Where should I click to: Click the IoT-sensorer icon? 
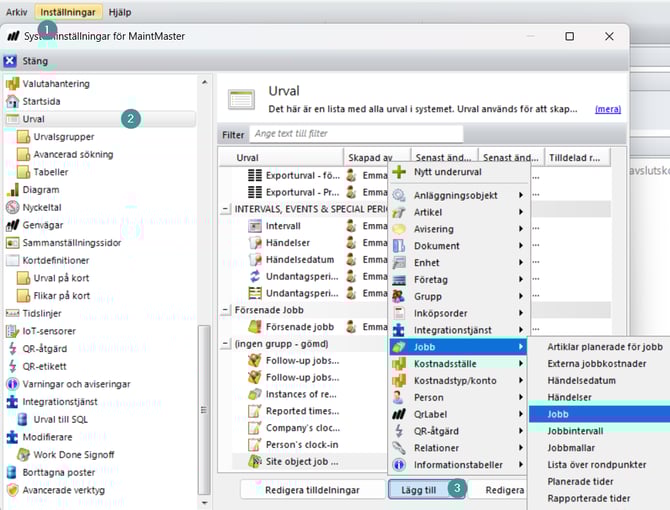click(x=13, y=331)
